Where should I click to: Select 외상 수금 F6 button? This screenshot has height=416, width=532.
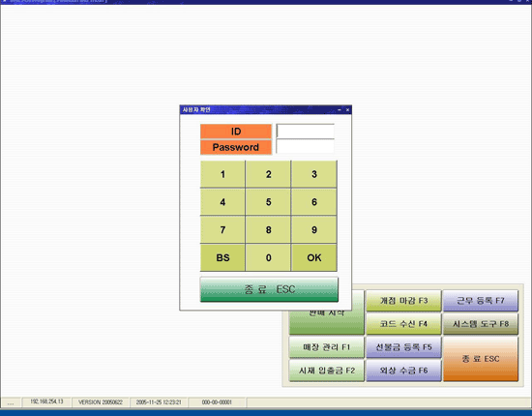[x=403, y=371]
